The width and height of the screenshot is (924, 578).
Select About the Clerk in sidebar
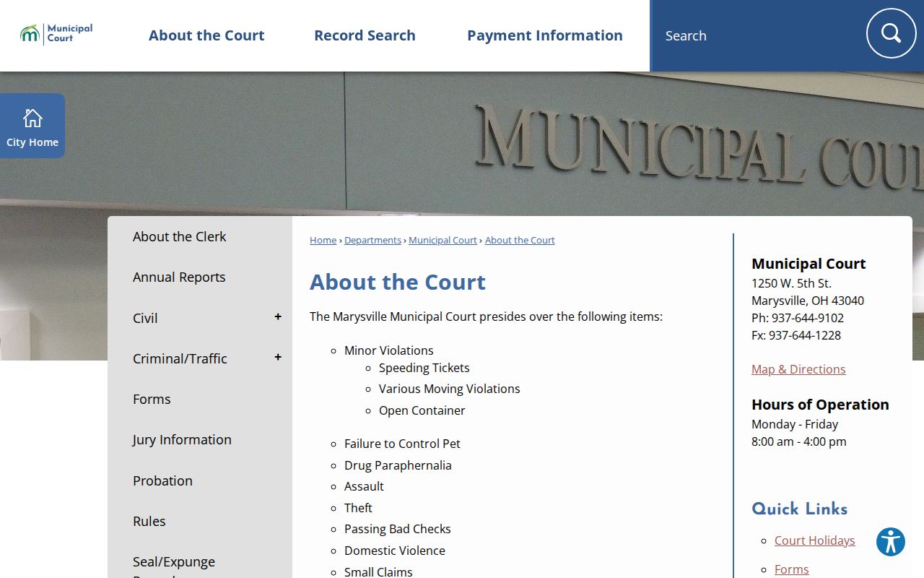(179, 236)
